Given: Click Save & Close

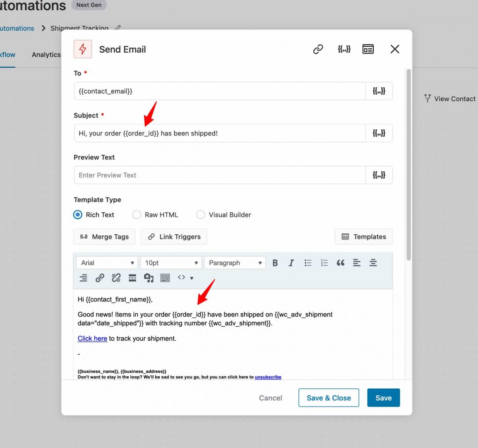Looking at the screenshot, I should pos(329,398).
